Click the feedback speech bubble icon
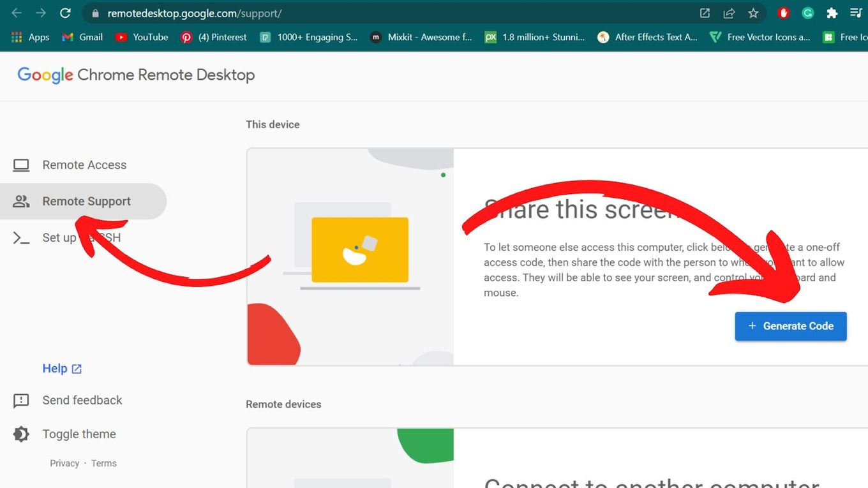868x488 pixels. tap(21, 401)
